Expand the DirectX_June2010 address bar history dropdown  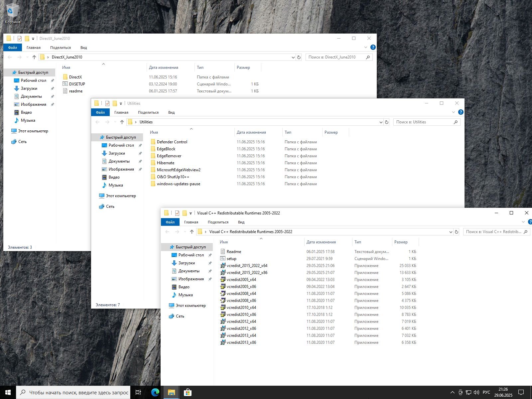pos(293,57)
